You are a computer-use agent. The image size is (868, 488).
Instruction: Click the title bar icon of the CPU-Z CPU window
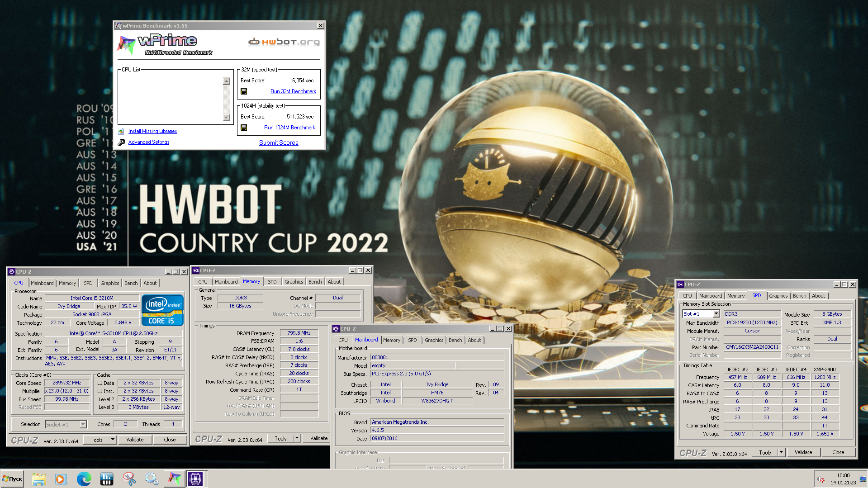(x=12, y=272)
